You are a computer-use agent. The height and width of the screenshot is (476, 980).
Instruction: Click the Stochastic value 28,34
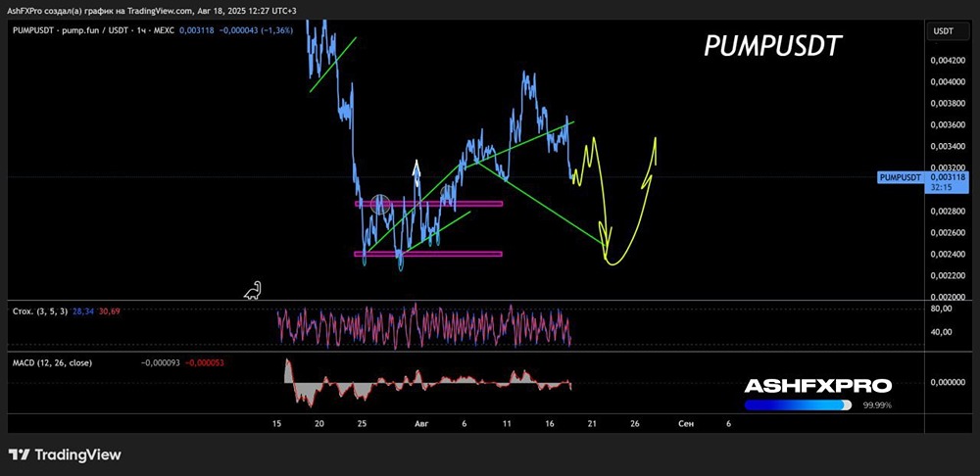coord(83,310)
